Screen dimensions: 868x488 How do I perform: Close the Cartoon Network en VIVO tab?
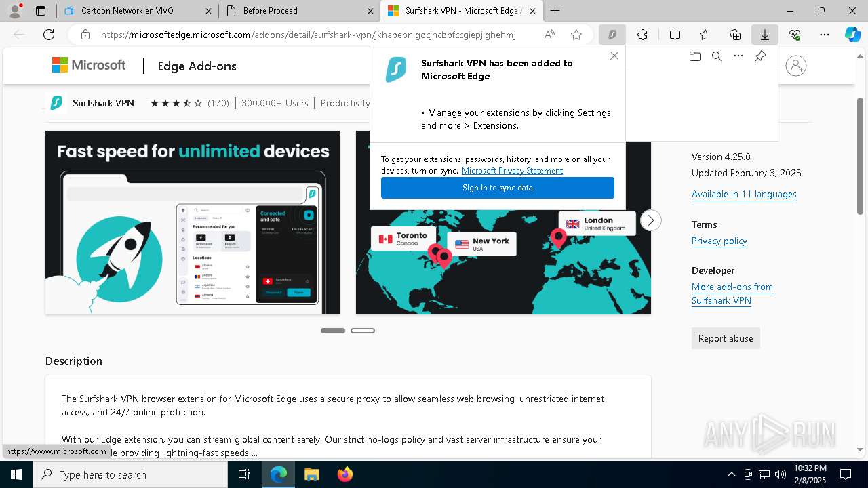(208, 11)
